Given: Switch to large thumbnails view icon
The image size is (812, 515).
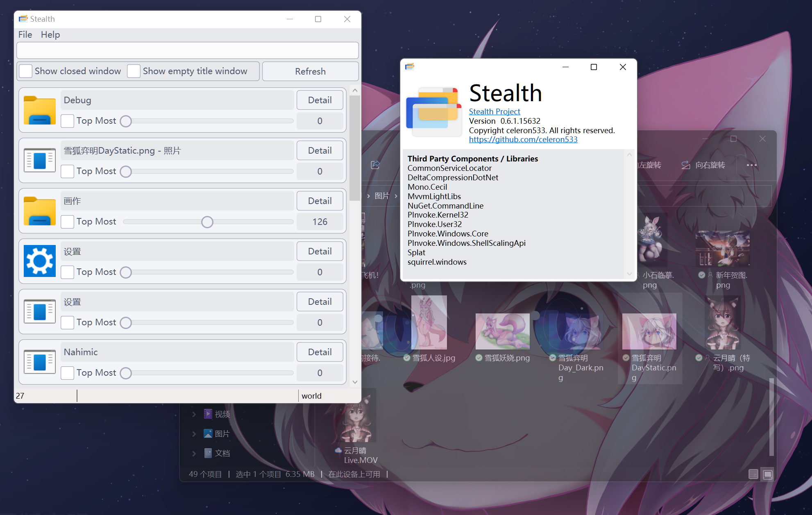Looking at the screenshot, I should pyautogui.click(x=767, y=474).
